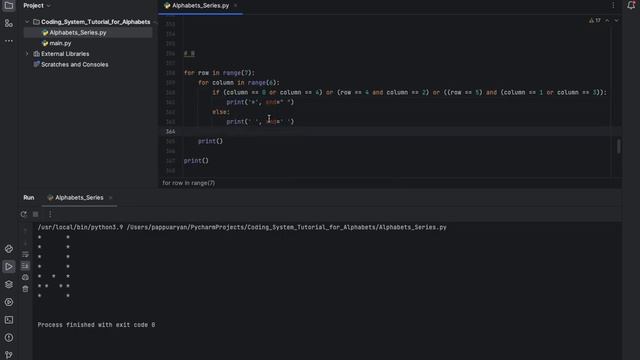Go to previous highlighted problem
640x360 pixels.
pos(607,20)
